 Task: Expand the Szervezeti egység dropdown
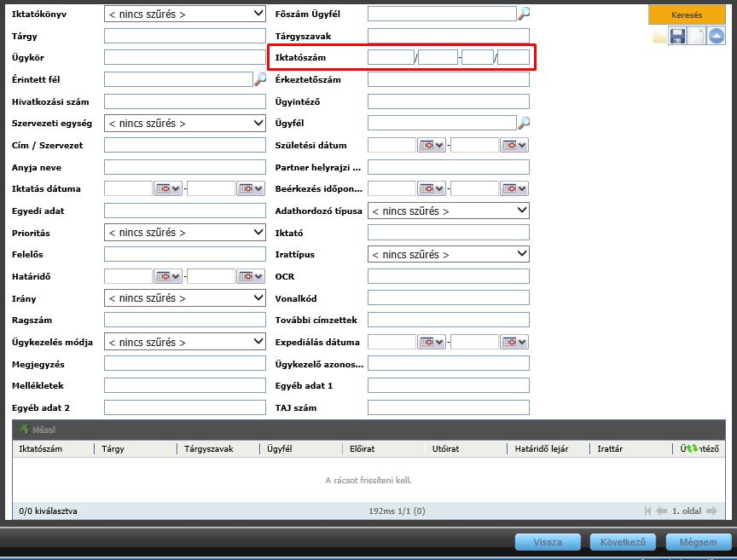pyautogui.click(x=185, y=123)
